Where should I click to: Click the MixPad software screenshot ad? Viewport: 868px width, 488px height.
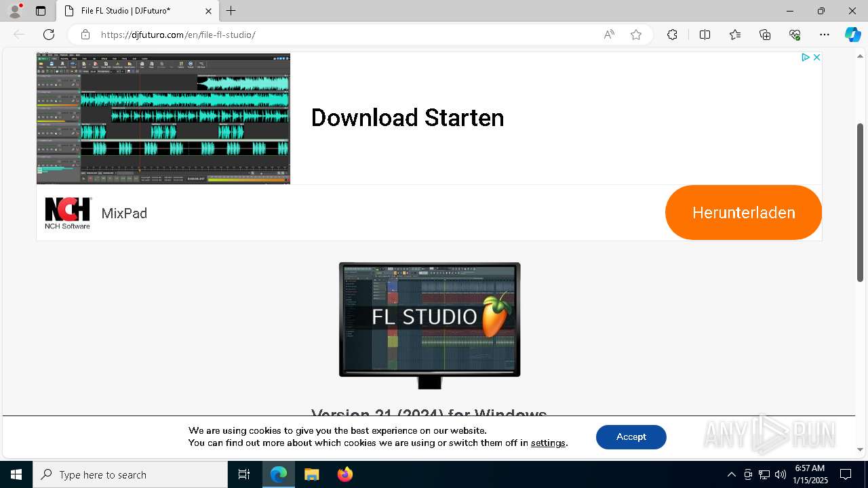(163, 119)
